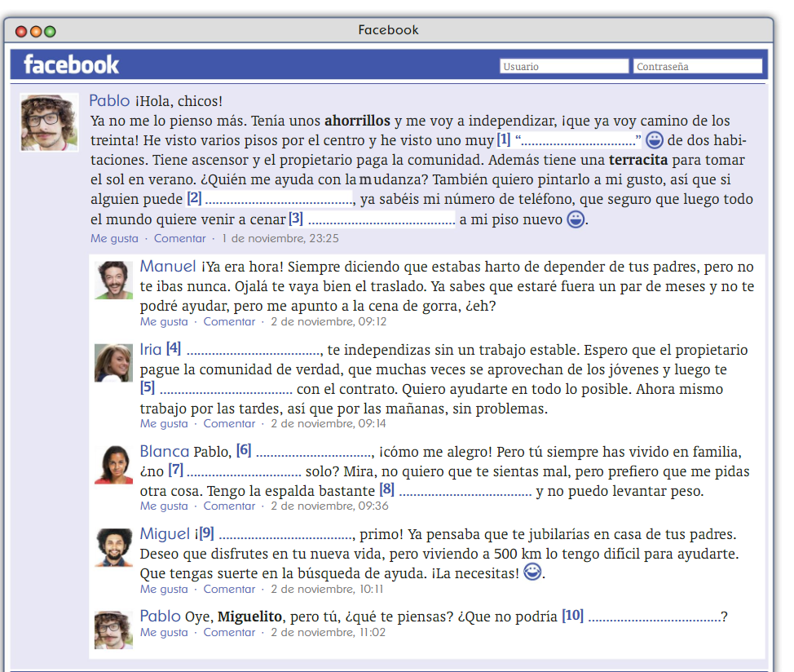Screen dimensions: 794x672
Task: Like Pablo's main post with Me gusta
Action: [x=114, y=239]
